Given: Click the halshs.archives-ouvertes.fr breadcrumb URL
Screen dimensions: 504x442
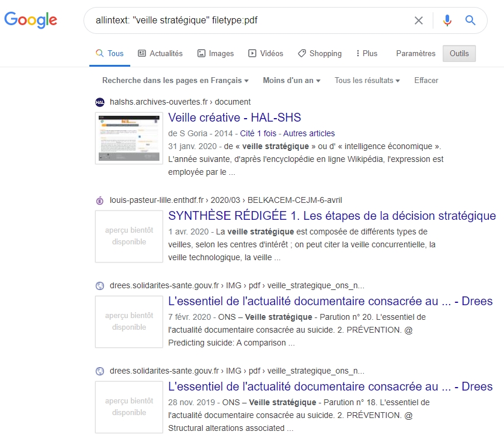Looking at the screenshot, I should click(x=180, y=102).
